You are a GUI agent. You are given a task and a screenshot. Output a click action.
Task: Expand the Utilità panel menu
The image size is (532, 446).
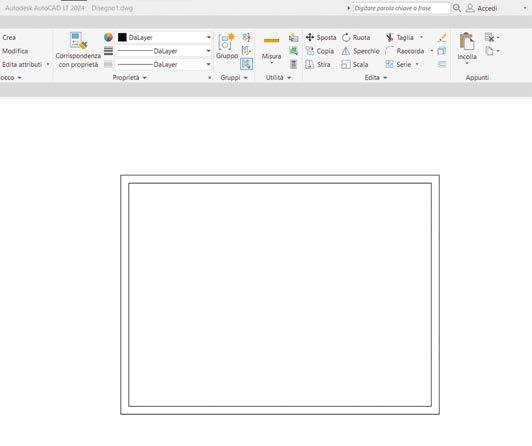(278, 78)
